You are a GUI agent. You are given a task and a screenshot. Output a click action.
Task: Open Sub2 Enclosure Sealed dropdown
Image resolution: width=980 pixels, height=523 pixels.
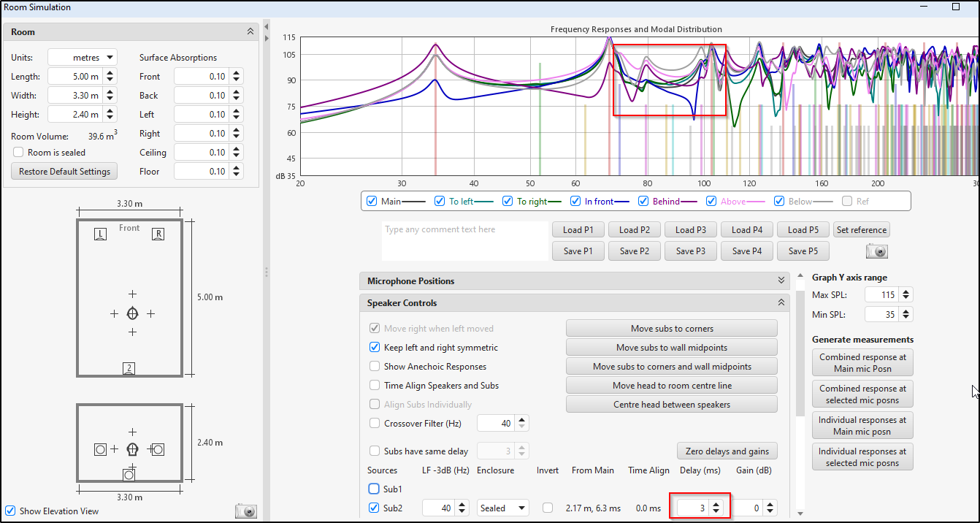(x=503, y=508)
